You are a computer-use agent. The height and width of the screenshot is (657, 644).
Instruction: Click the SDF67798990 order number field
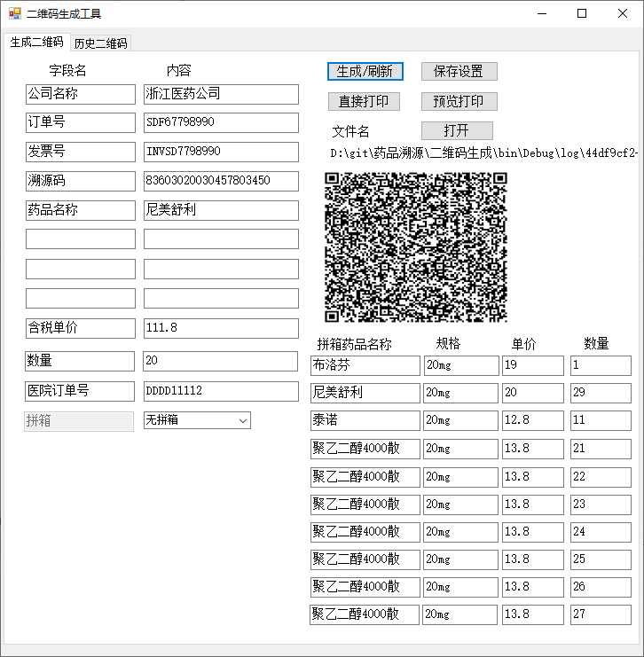(x=221, y=122)
